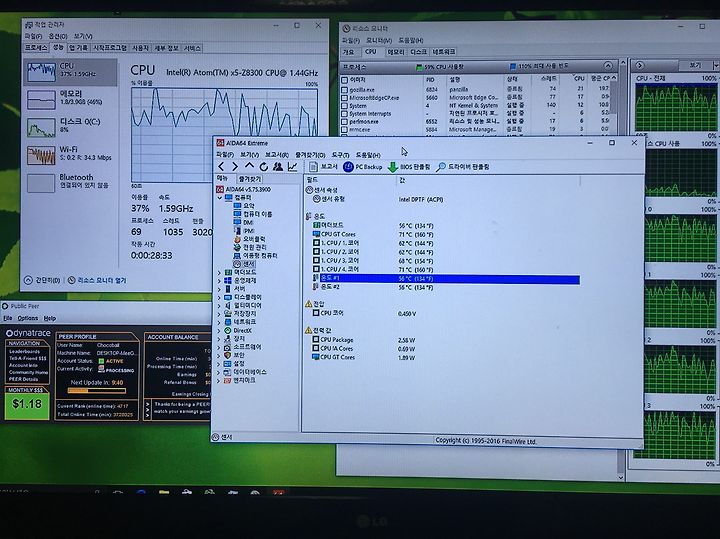Image resolution: width=720 pixels, height=539 pixels.
Task: Open Leaderboards in Public Peer navigation
Action: point(24,352)
